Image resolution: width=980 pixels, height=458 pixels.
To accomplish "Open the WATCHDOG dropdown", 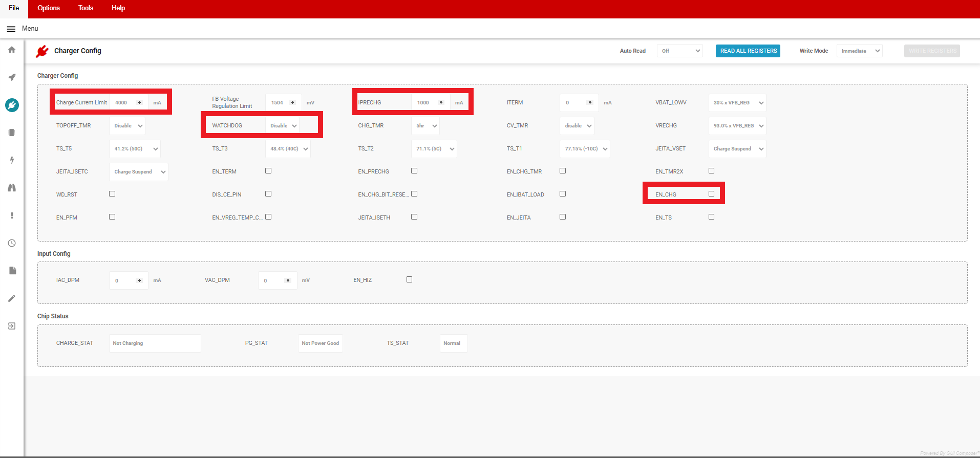I will 283,126.
